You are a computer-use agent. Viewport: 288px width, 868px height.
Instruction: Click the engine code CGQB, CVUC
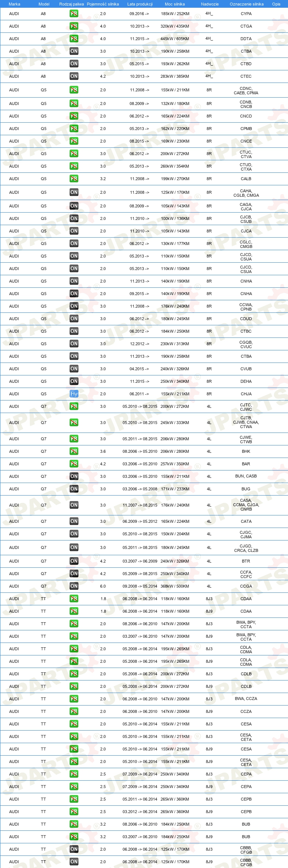pos(246,344)
